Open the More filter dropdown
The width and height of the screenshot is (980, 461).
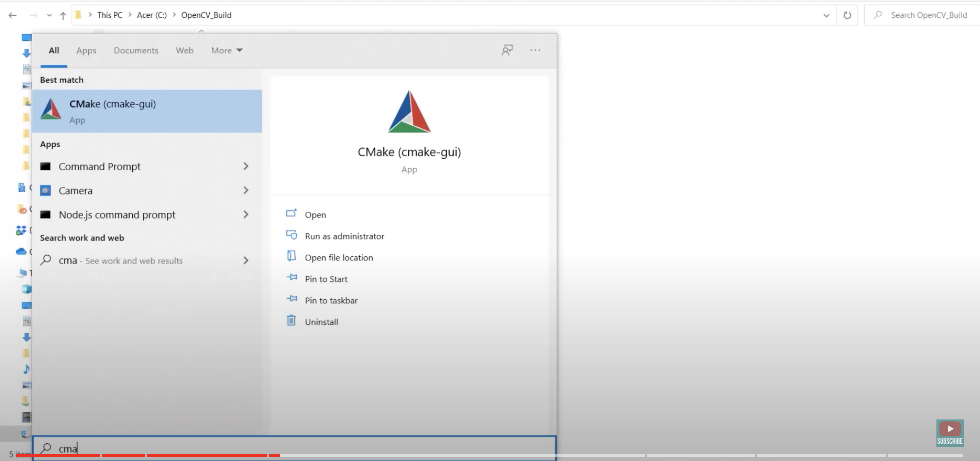pyautogui.click(x=227, y=50)
